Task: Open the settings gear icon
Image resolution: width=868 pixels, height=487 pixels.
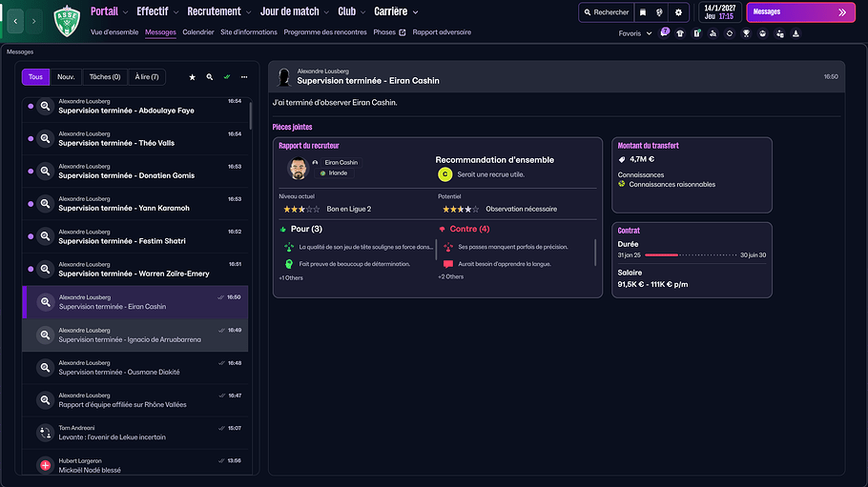Action: (x=678, y=12)
